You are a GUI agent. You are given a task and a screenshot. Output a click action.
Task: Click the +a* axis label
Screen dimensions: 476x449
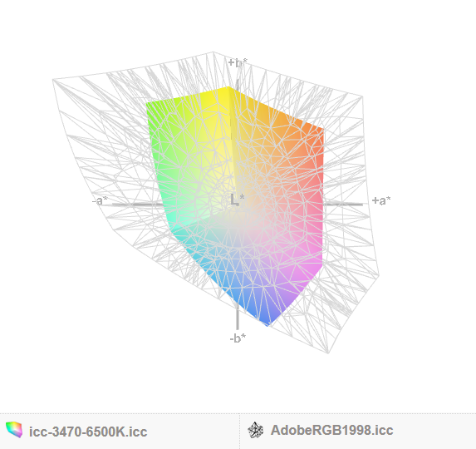click(381, 200)
